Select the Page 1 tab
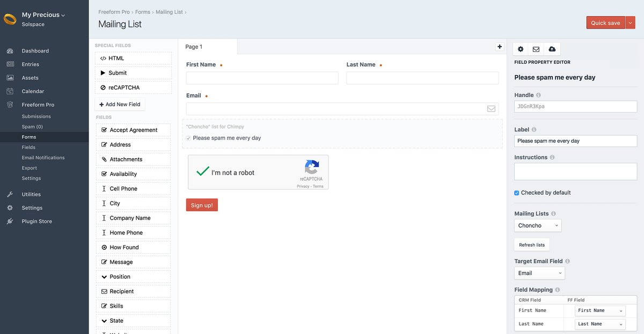 tap(207, 47)
